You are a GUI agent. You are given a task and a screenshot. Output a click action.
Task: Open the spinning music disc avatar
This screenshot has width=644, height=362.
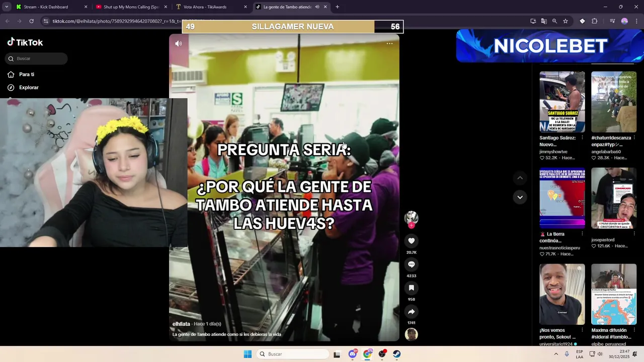coord(411,334)
